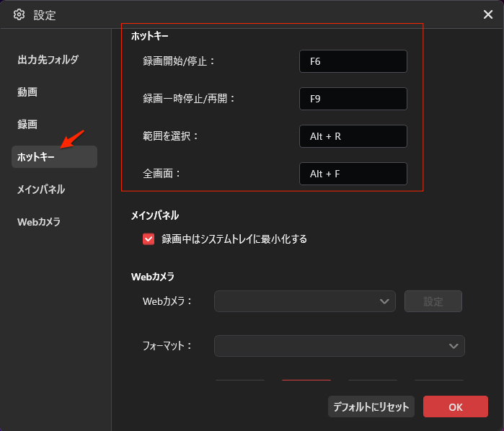Click the leftmost partially visible box below フォーマット

[239, 380]
